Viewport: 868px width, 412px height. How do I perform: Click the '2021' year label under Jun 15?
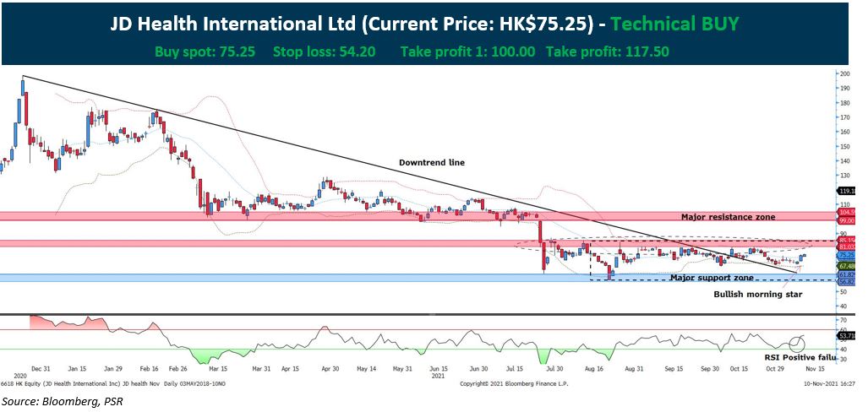[x=438, y=375]
